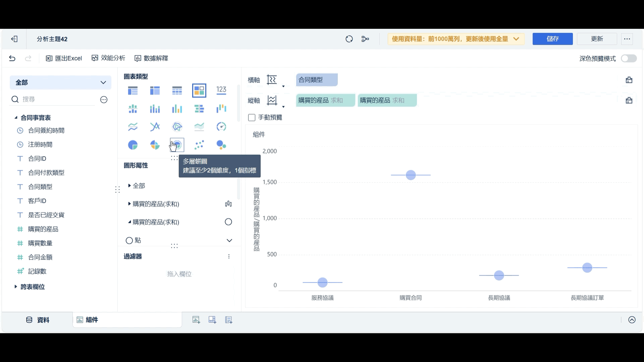The height and width of the screenshot is (362, 644).
Task: Switch to the 資料 tab
Action: click(x=38, y=320)
